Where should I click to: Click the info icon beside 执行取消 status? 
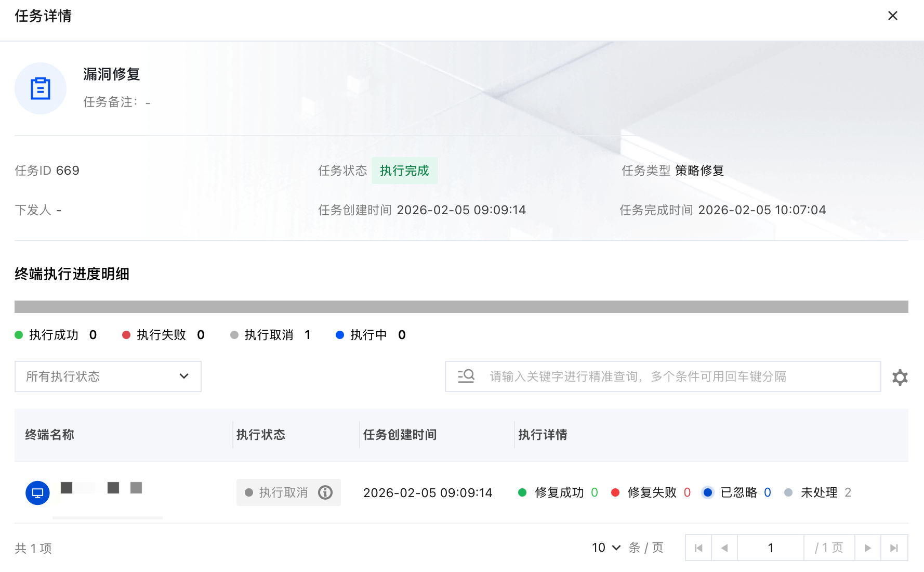(x=325, y=492)
